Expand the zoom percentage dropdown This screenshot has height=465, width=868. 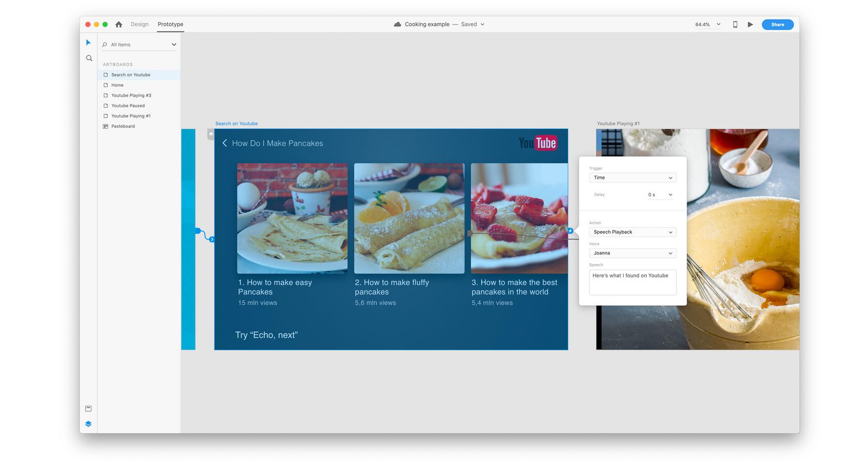coord(718,24)
